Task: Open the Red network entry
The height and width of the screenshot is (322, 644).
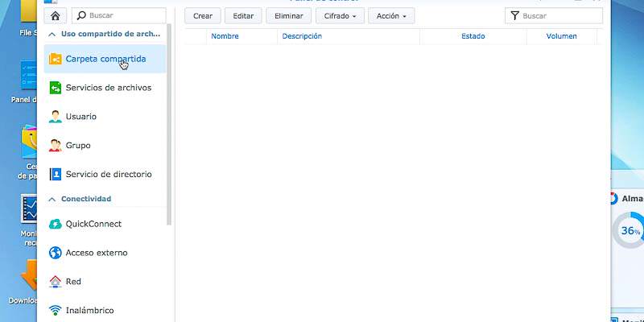Action: 105,281
